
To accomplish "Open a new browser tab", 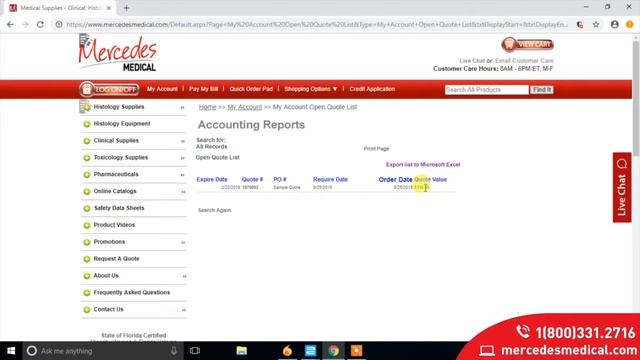I will coord(126,8).
